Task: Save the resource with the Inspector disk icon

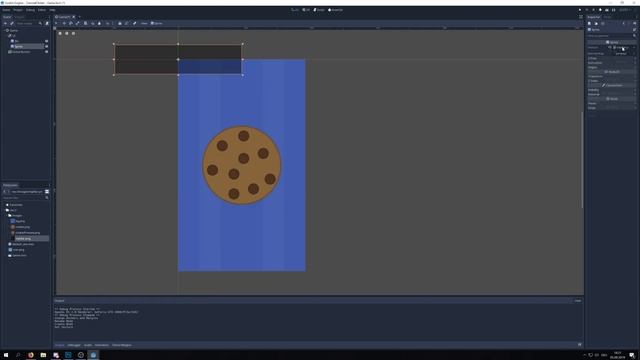Action: point(603,23)
